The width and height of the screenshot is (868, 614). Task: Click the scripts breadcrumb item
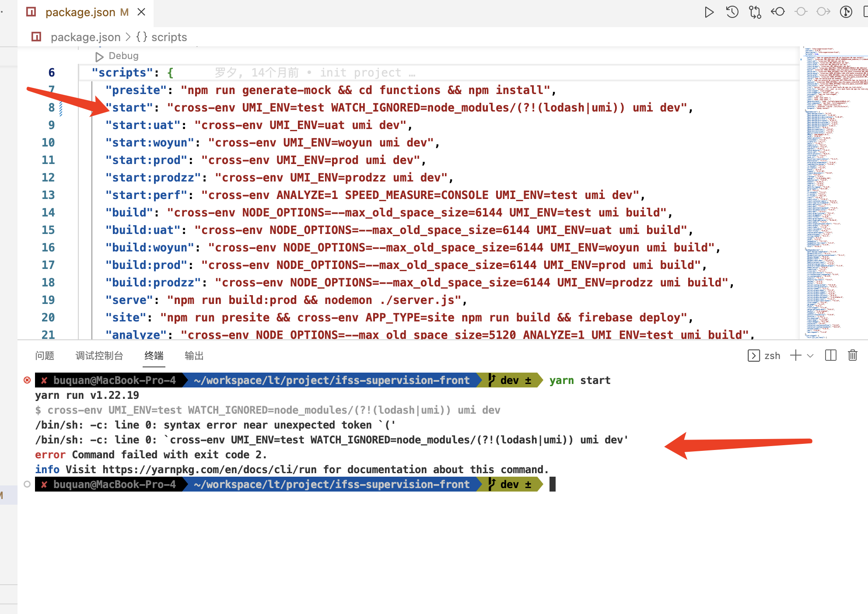coord(169,37)
